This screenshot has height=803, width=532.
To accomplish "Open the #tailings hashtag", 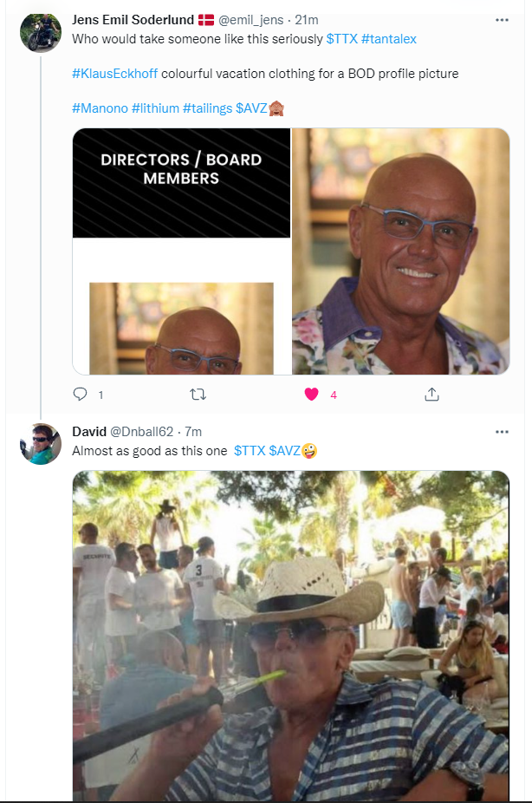I will (x=207, y=108).
